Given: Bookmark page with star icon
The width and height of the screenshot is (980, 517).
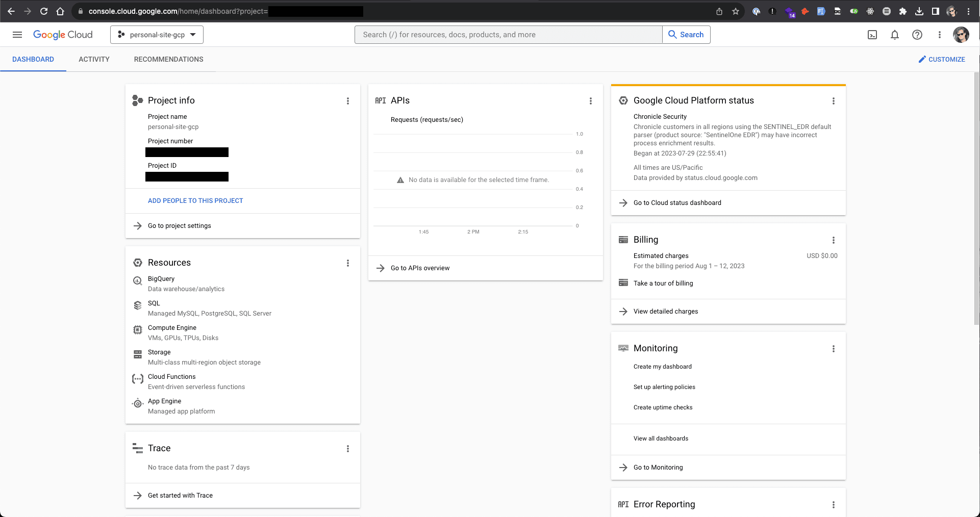Looking at the screenshot, I should point(736,11).
